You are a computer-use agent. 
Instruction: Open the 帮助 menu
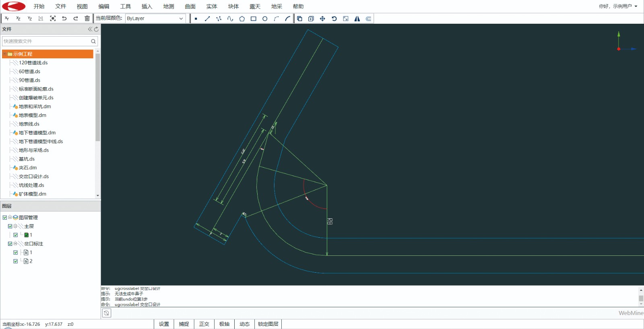(298, 6)
